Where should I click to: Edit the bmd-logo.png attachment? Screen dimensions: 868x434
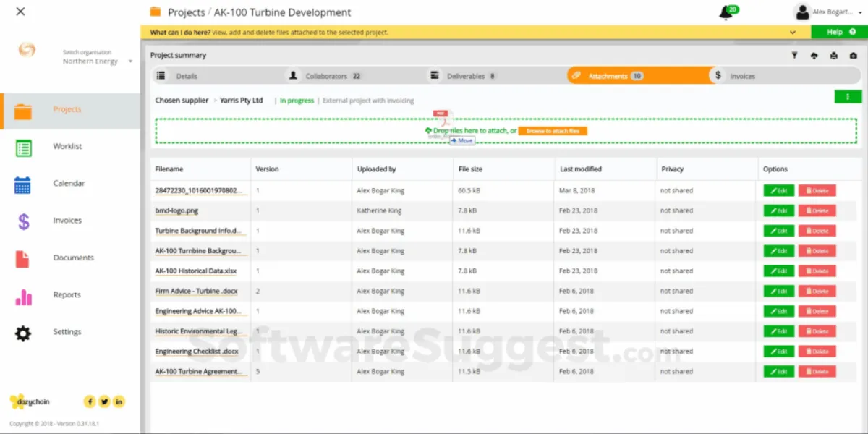coord(778,210)
